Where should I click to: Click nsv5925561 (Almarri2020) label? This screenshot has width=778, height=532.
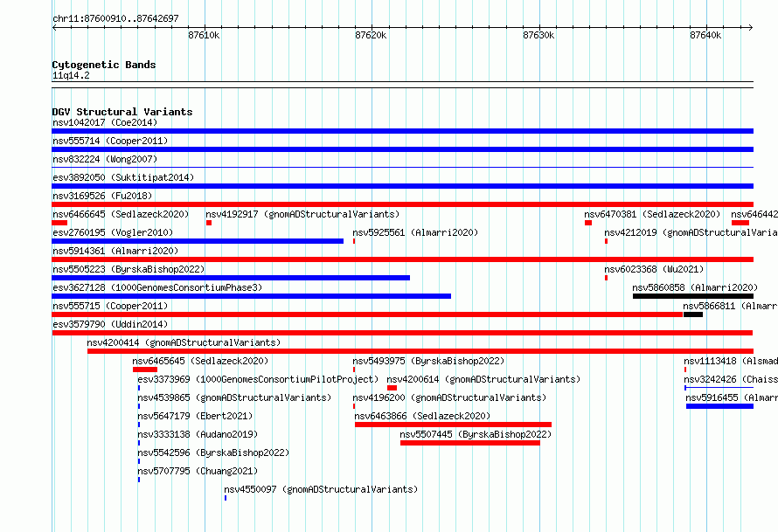pyautogui.click(x=415, y=232)
